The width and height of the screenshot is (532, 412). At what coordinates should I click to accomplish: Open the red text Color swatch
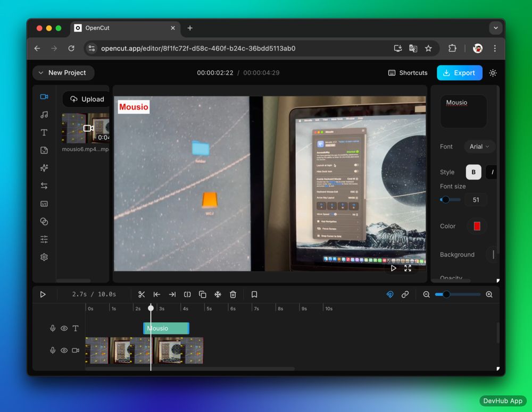pyautogui.click(x=477, y=226)
